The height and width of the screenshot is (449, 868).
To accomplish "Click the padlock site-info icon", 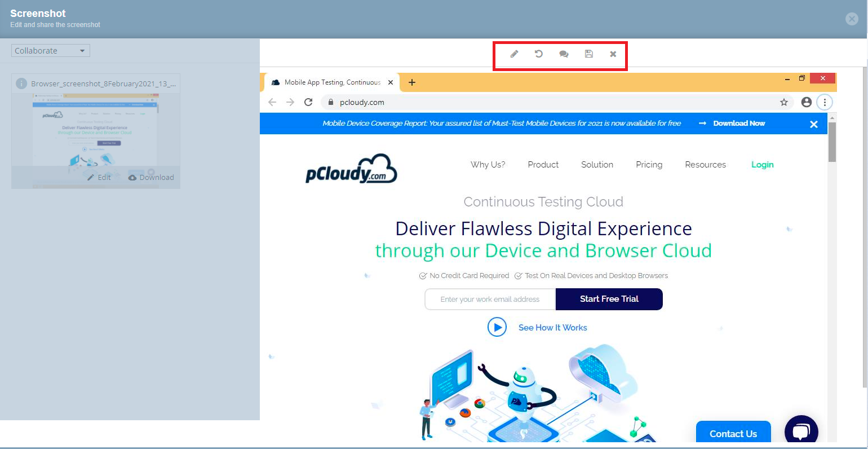I will (x=331, y=102).
